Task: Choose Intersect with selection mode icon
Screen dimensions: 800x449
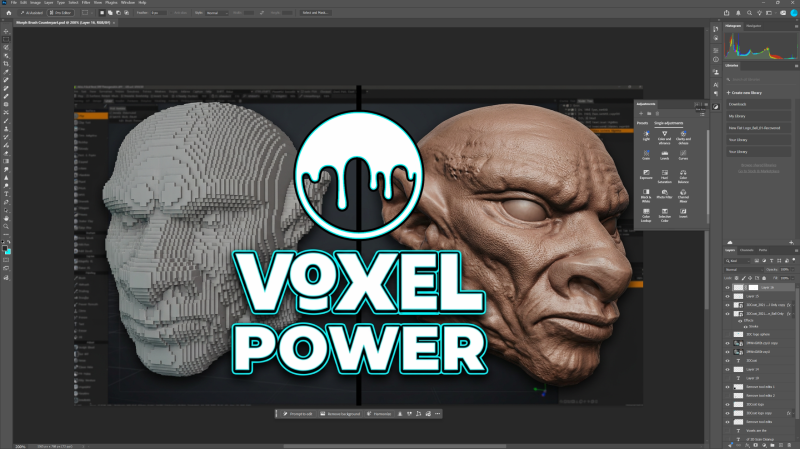Action: (127, 13)
